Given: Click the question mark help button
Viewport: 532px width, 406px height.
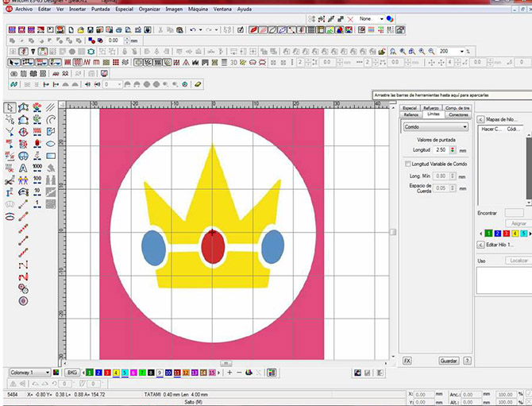Looking at the screenshot, I should pos(467,361).
